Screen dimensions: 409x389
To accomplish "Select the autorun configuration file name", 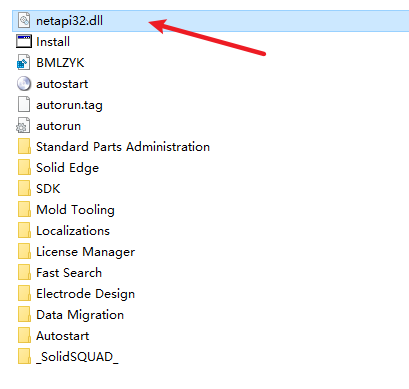I will (x=59, y=126).
